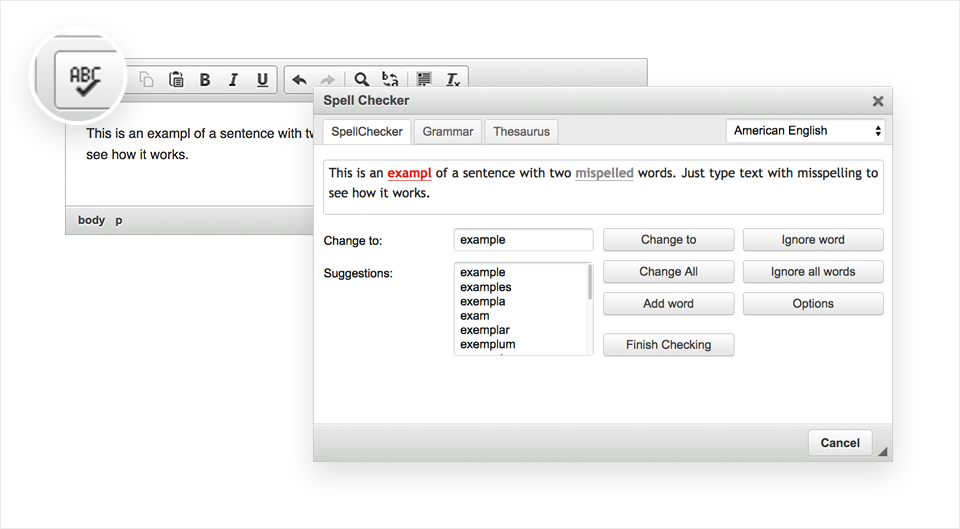960x529 pixels.
Task: Switch to the SpellChecker tab
Action: [367, 132]
